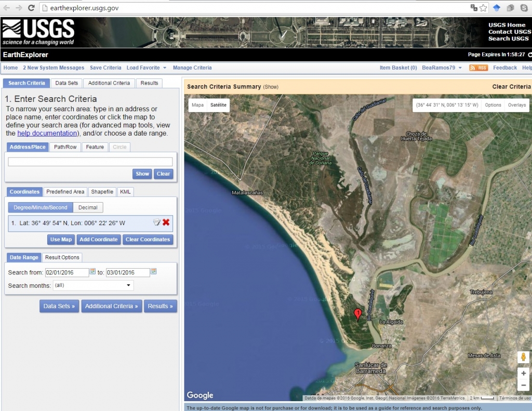Switch coordinate format to Decimal
Viewport: 532px width, 411px height.
tap(88, 207)
